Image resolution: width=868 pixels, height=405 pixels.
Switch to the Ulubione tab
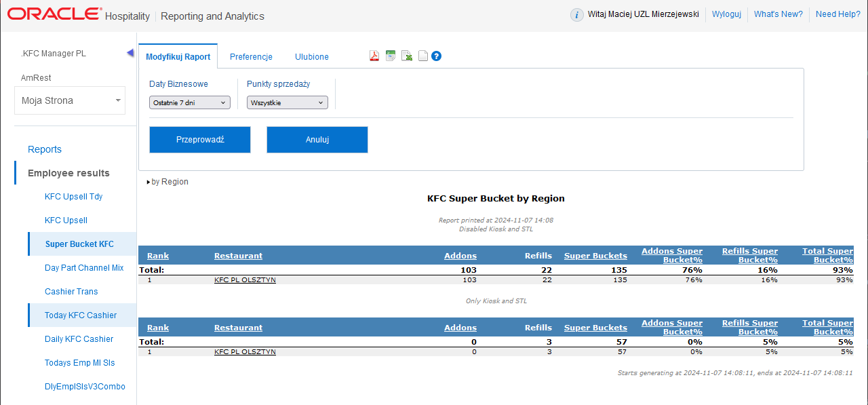tap(312, 57)
